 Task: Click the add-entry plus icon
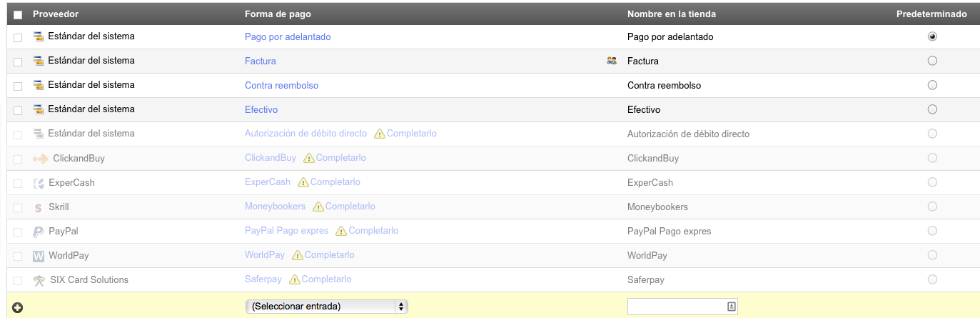point(18,307)
